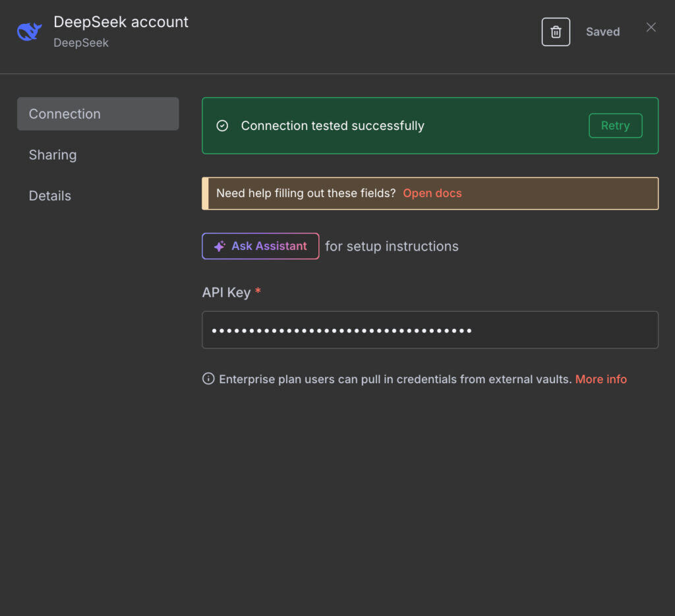Switch to the Sharing tab
The width and height of the screenshot is (675, 616).
pos(53,155)
